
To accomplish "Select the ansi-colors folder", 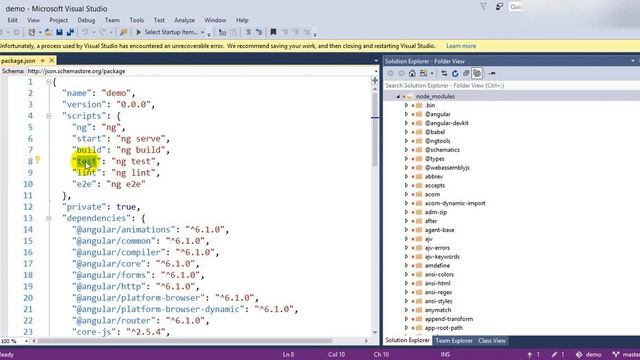I will click(439, 275).
